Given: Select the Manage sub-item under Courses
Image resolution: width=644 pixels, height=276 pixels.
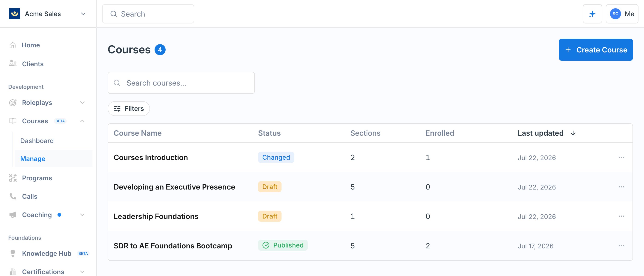Looking at the screenshot, I should tap(54, 158).
